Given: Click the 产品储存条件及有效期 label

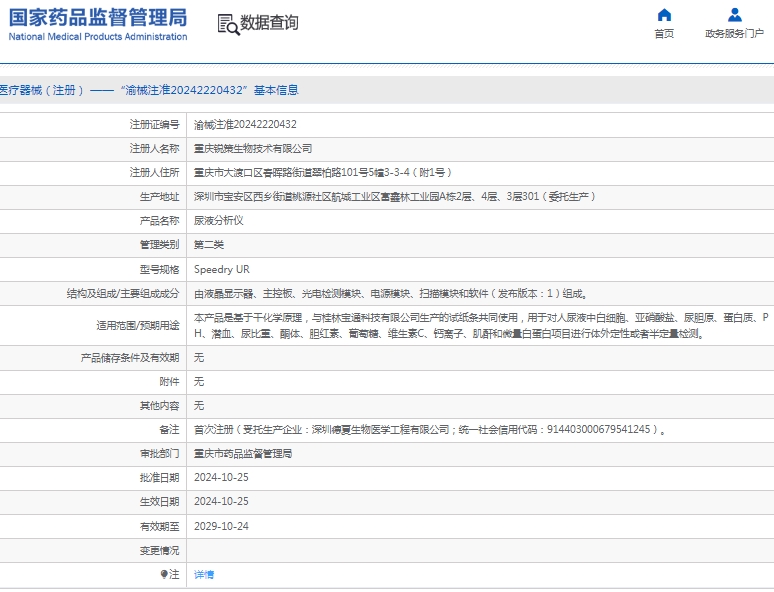Looking at the screenshot, I should (x=130, y=357).
